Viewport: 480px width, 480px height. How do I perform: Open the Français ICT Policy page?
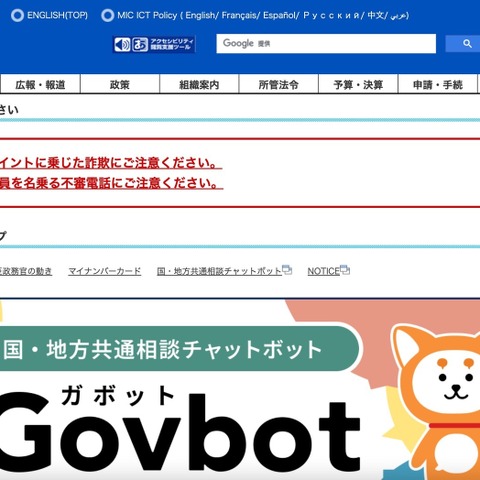tap(240, 15)
